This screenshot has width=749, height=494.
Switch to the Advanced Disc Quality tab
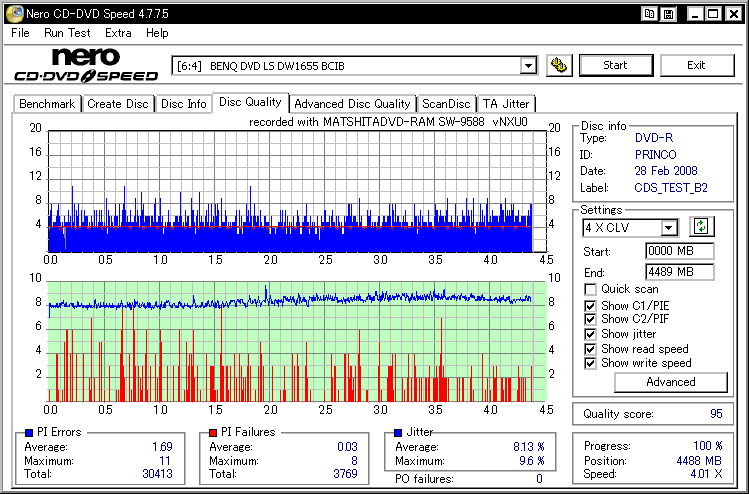coord(352,104)
